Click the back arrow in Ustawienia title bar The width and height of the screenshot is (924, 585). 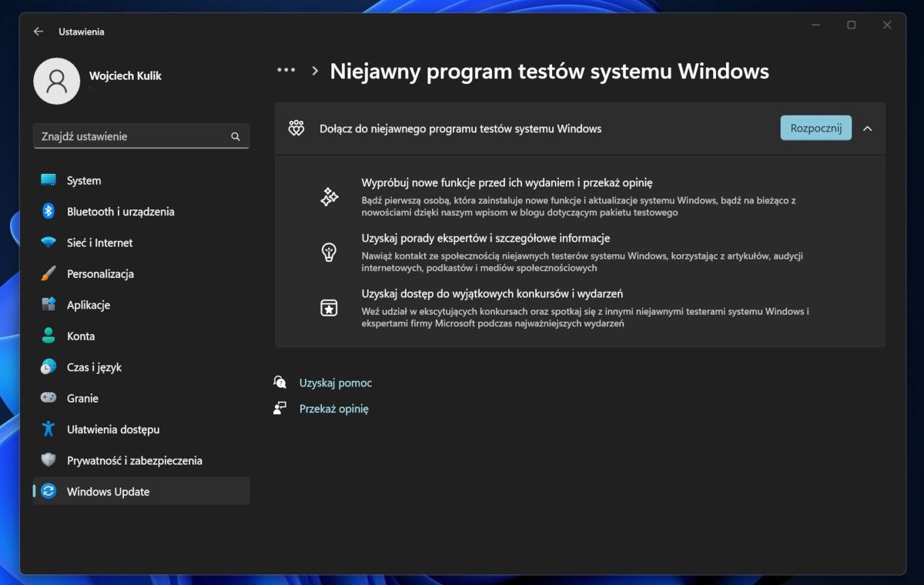coord(38,32)
